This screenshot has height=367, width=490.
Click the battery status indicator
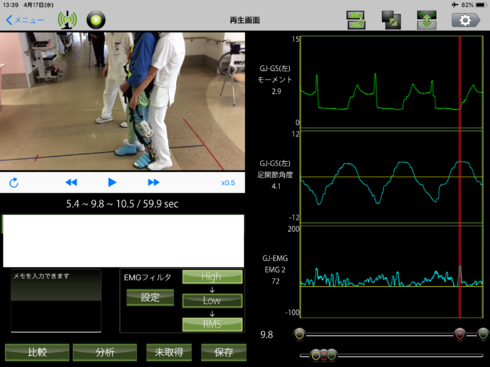[x=482, y=5]
